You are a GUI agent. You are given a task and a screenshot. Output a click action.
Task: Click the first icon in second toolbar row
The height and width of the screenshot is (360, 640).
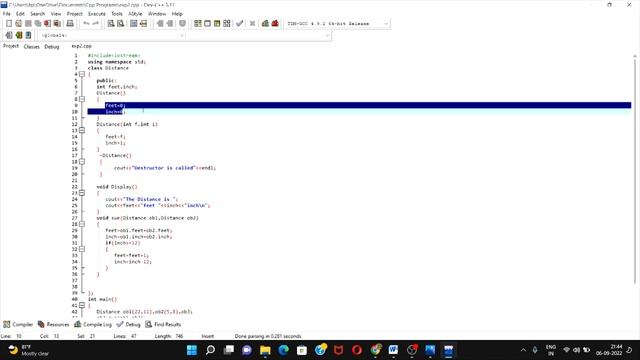(x=9, y=36)
